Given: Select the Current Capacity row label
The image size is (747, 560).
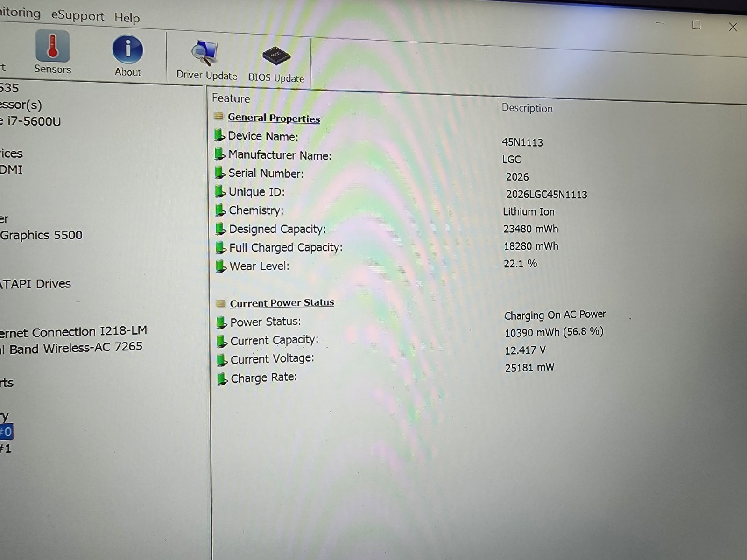Looking at the screenshot, I should click(x=274, y=341).
